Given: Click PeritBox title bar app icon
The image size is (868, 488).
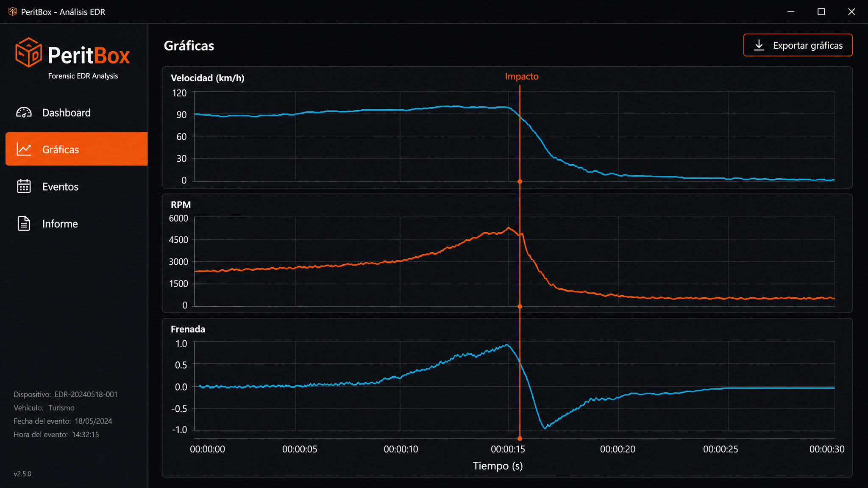Looking at the screenshot, I should click(13, 11).
